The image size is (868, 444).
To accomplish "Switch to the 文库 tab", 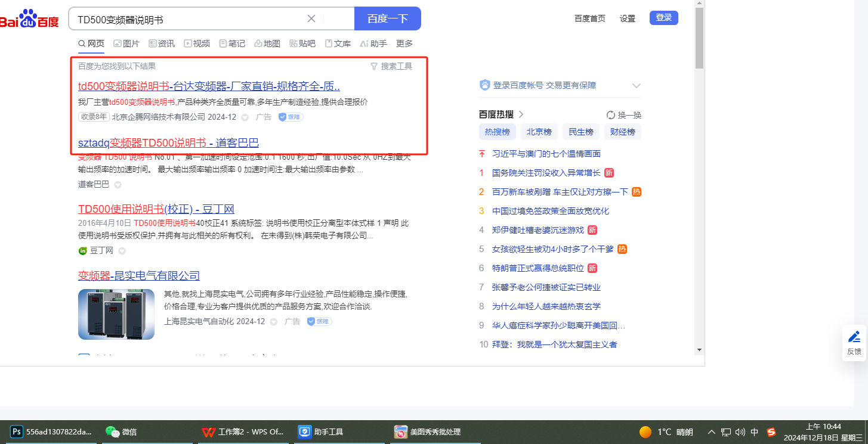I will pos(338,44).
